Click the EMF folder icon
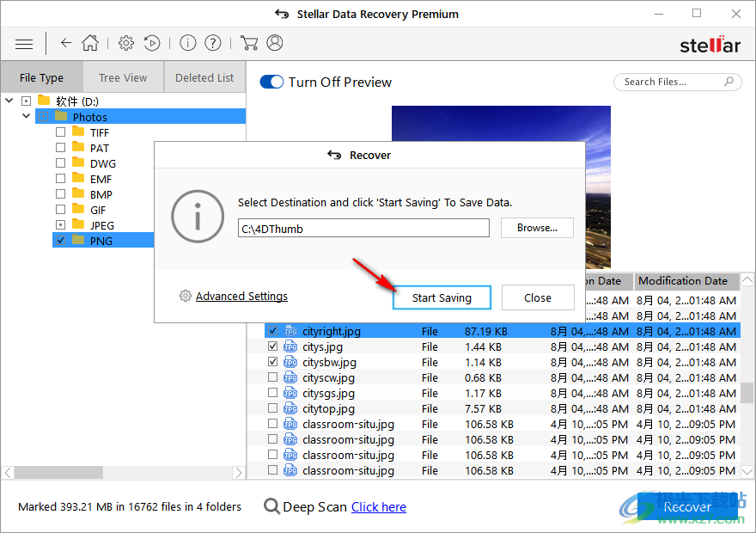This screenshot has width=756, height=533. click(78, 177)
